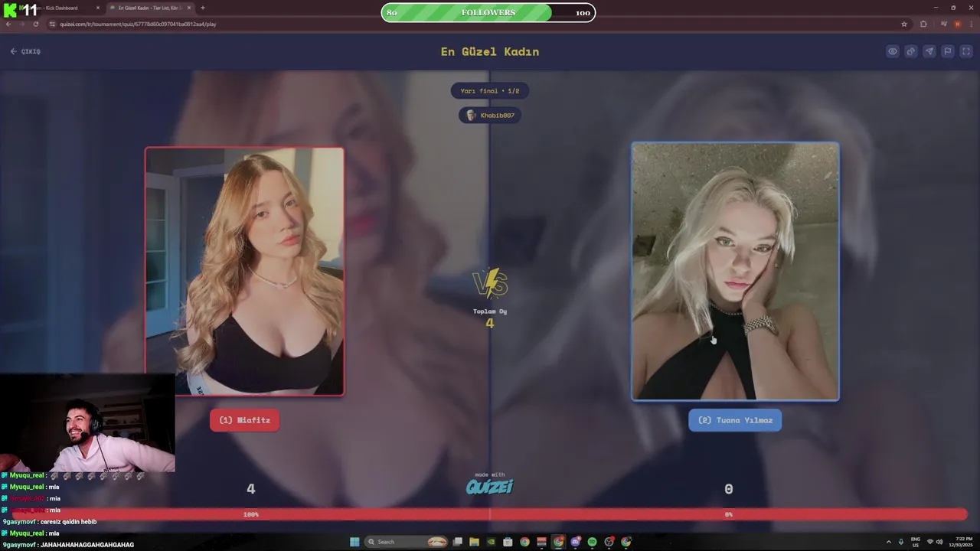This screenshot has height=551, width=980.
Task: Open the network Wi-Fi tray icon
Action: pos(930,542)
